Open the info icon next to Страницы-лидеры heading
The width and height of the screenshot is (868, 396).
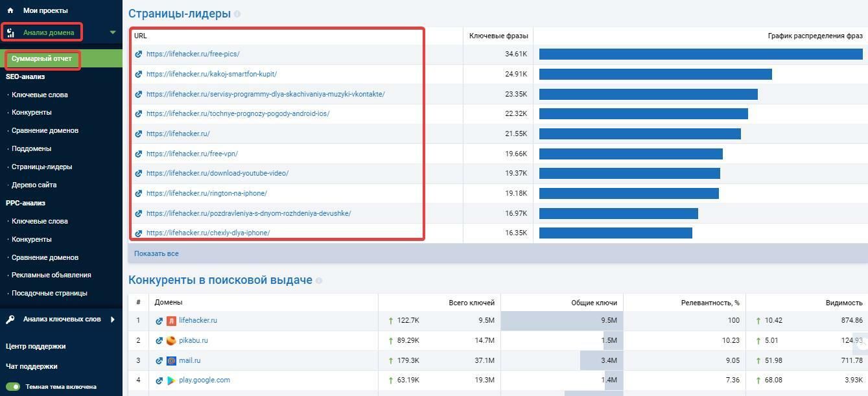[237, 14]
